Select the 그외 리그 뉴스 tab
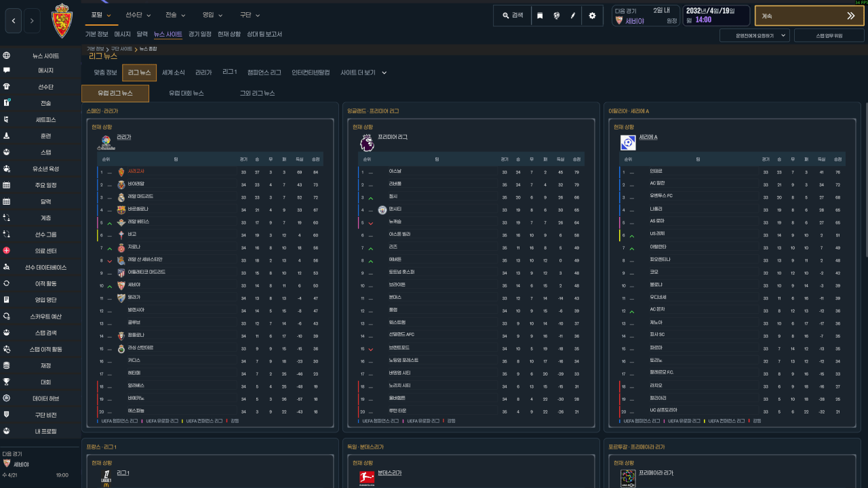 tap(257, 94)
